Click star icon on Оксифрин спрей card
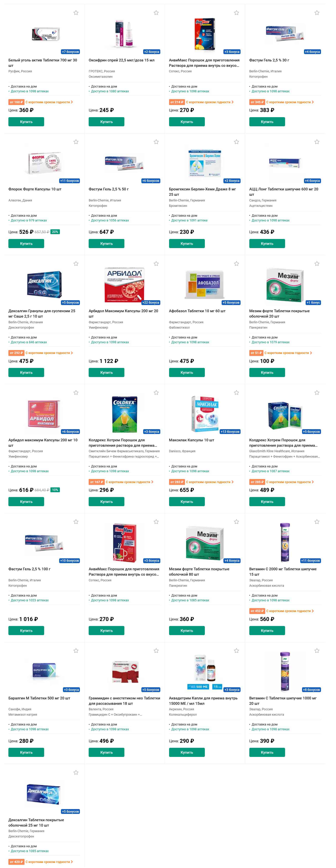Screen dimensions: 336x868 click(156, 13)
